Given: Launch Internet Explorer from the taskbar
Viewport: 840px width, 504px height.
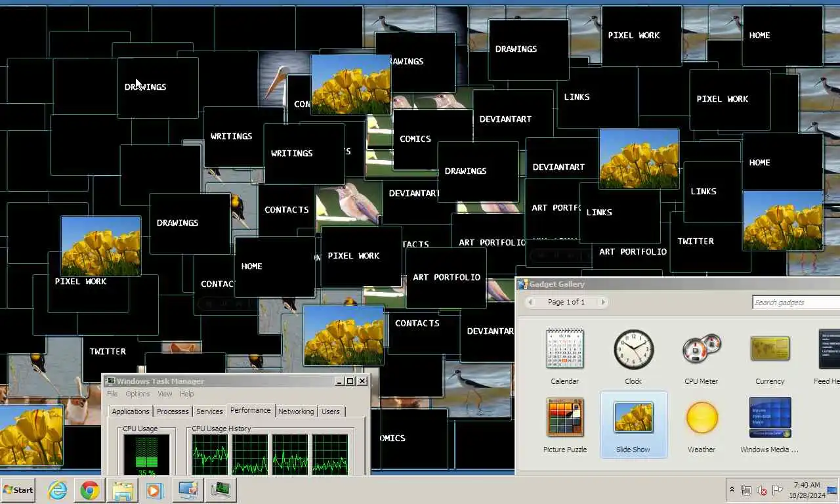Looking at the screenshot, I should 58,490.
